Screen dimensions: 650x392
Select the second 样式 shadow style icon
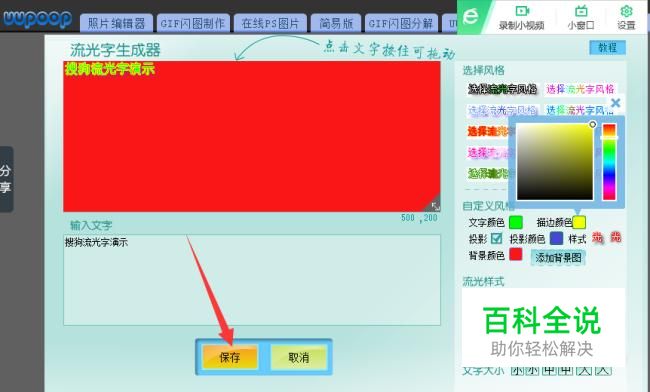[616, 237]
